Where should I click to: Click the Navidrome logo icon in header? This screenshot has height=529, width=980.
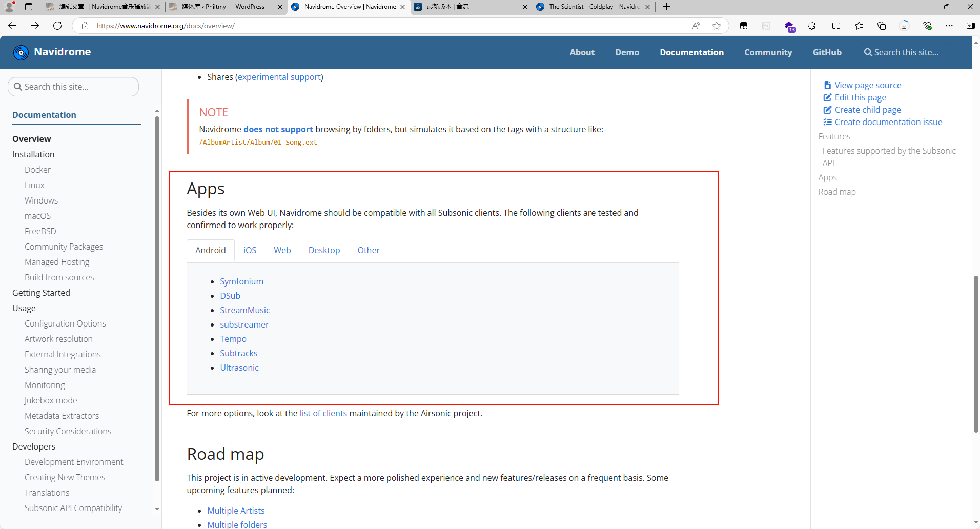[x=21, y=52]
